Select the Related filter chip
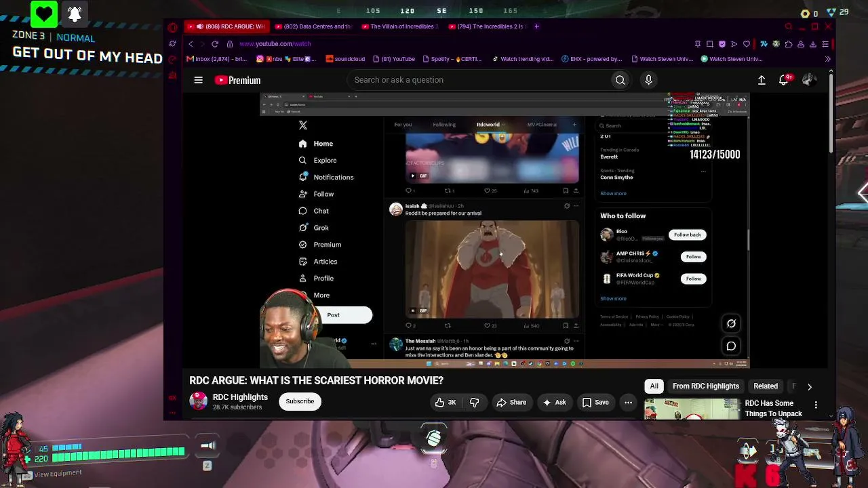The image size is (868, 488). [766, 386]
